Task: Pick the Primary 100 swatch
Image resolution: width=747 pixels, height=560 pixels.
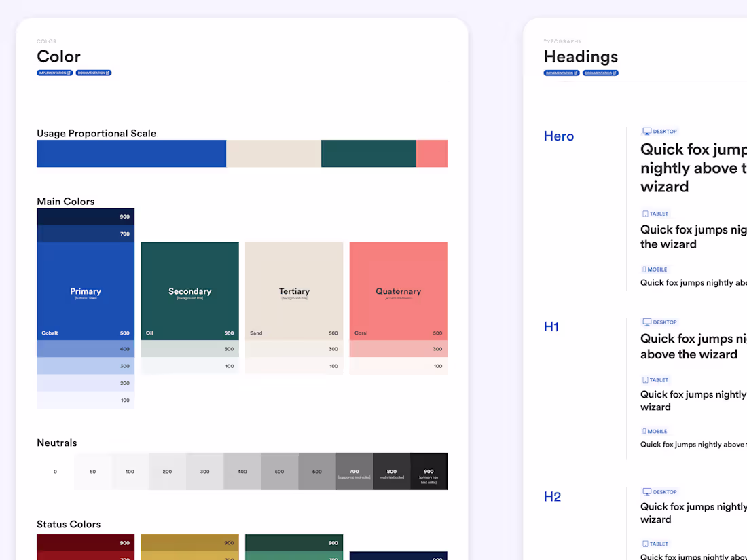Action: (x=86, y=400)
